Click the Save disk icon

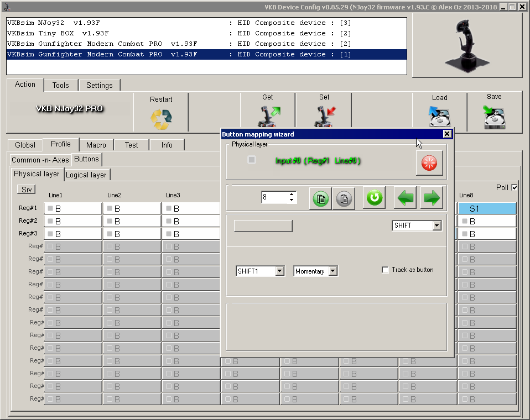pos(494,117)
